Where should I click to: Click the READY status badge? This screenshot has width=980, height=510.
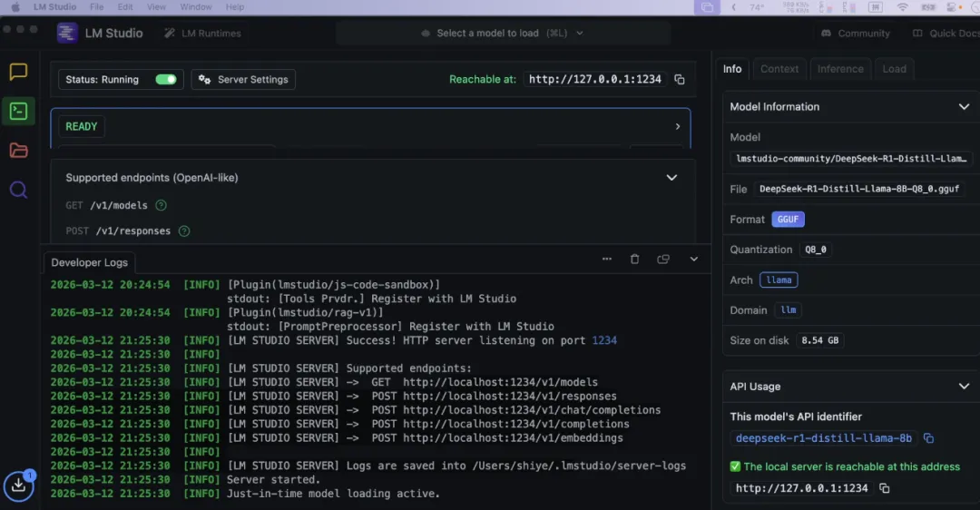(x=82, y=126)
